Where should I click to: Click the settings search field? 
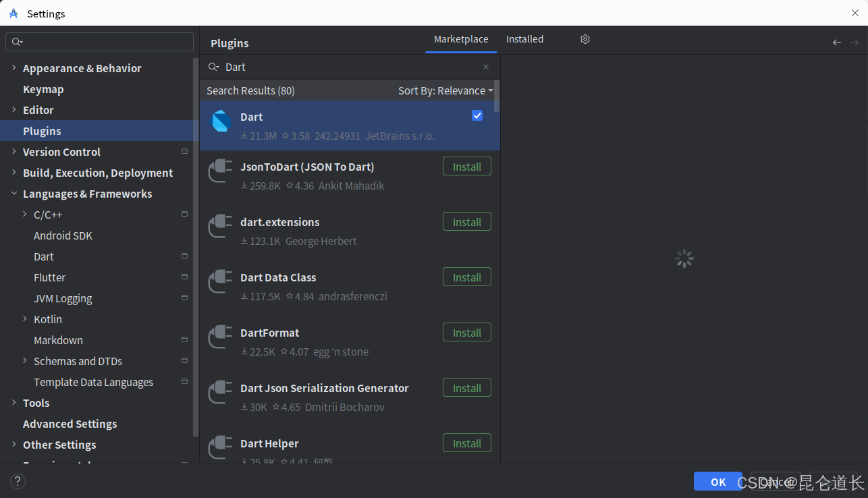[x=99, y=42]
